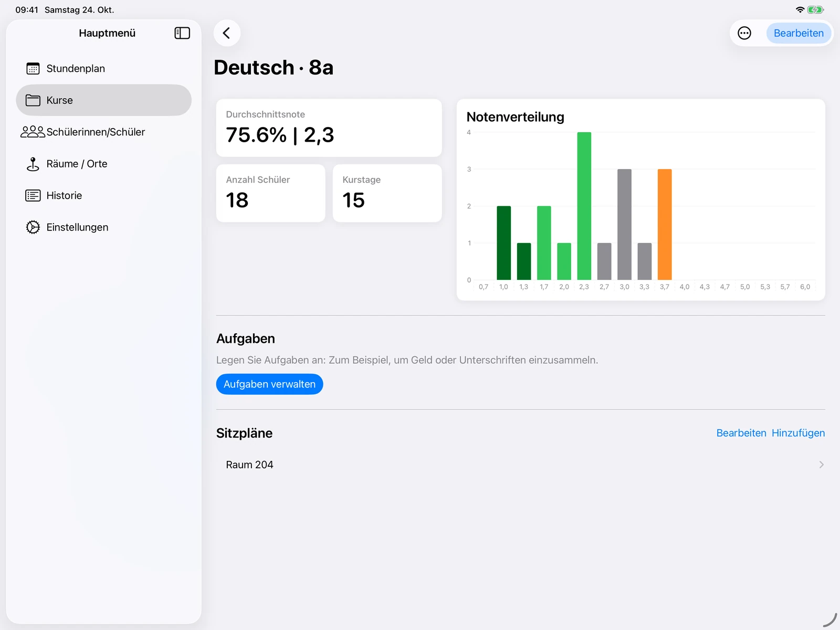
Task: Open the Historie section
Action: 103,195
